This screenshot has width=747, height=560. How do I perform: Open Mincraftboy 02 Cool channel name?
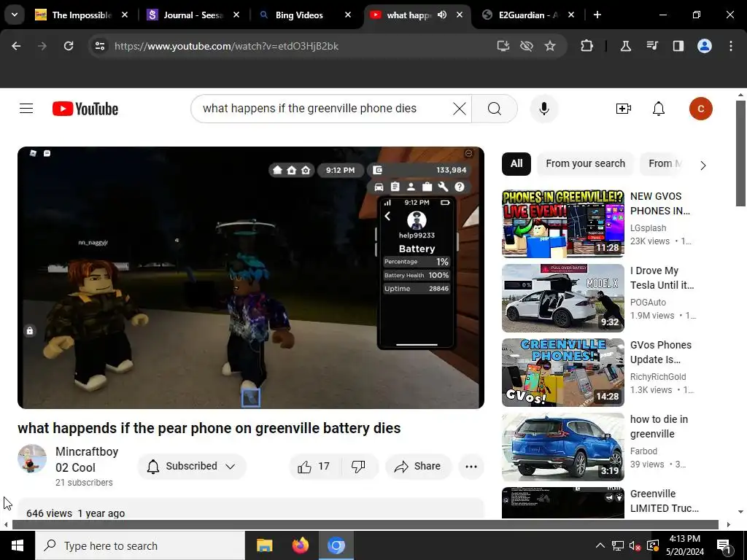[x=87, y=459]
